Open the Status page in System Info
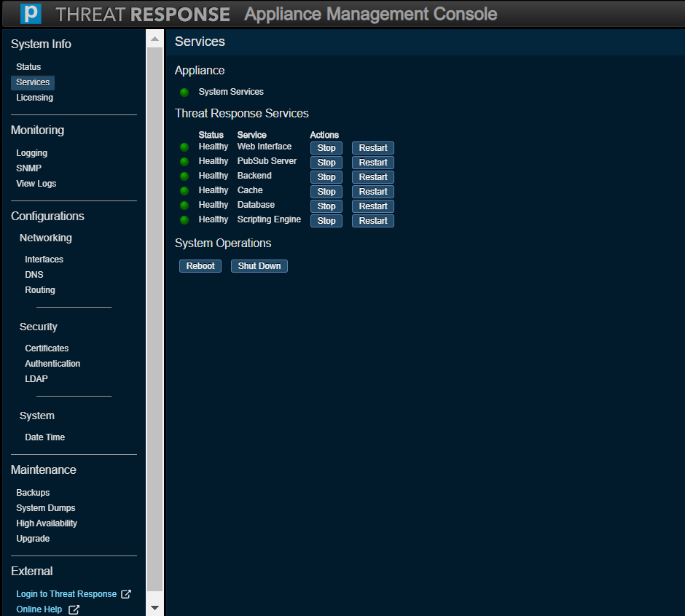This screenshot has height=616, width=685. point(28,67)
